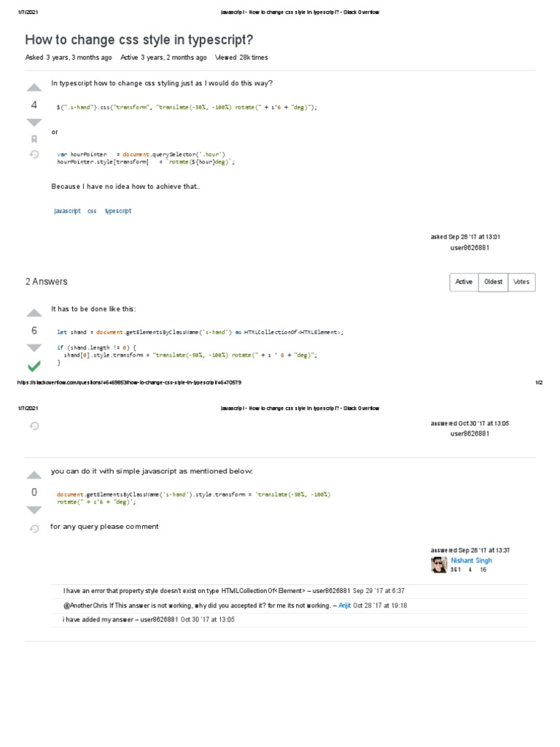Screen dimensions: 560x747
Task: Open commenter Arijit's profile
Action: [345, 605]
